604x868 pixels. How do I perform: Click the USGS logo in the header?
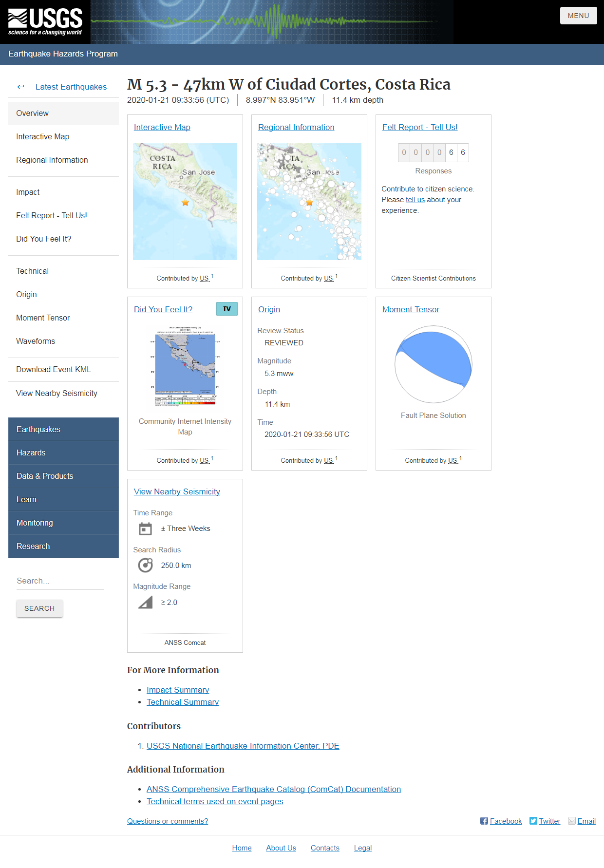click(45, 22)
